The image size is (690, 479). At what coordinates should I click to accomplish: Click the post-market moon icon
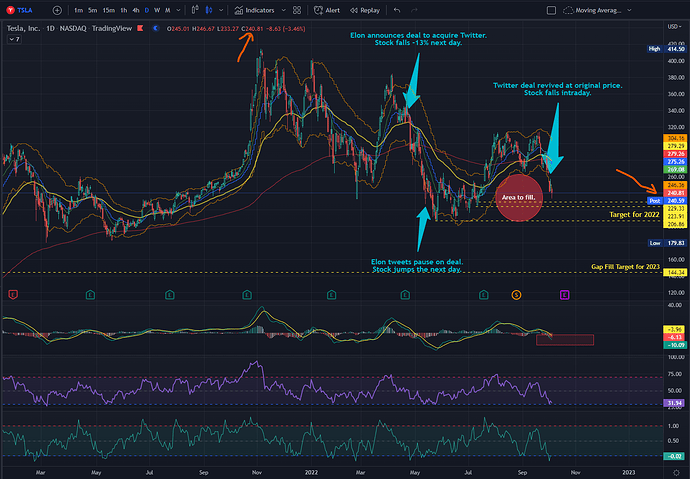[155, 28]
